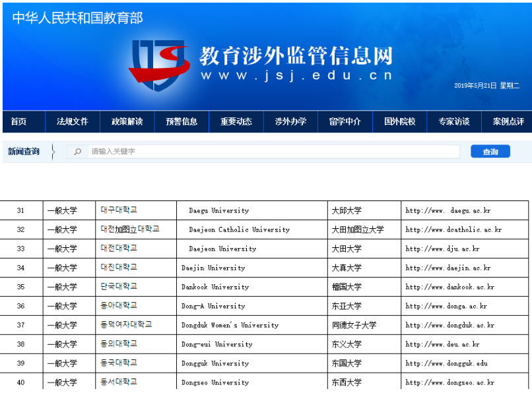Click the date text 2019年5月21日 星期二
This screenshot has height=395, width=532.
point(487,86)
